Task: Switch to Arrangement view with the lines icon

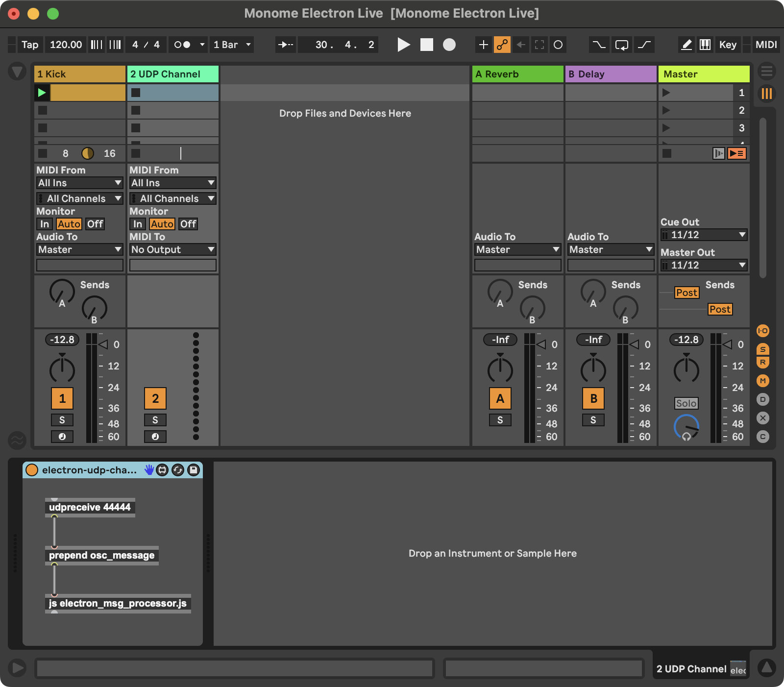Action: click(767, 72)
